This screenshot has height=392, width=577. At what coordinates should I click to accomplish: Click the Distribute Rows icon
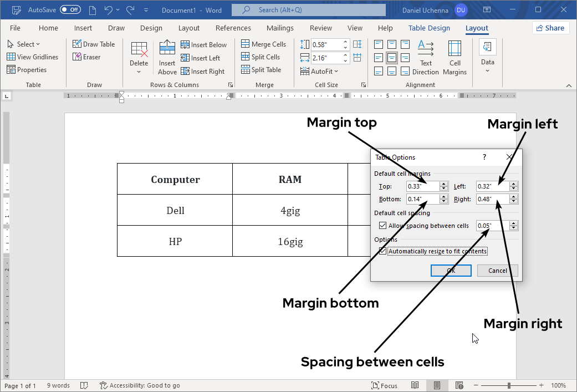pos(358,44)
